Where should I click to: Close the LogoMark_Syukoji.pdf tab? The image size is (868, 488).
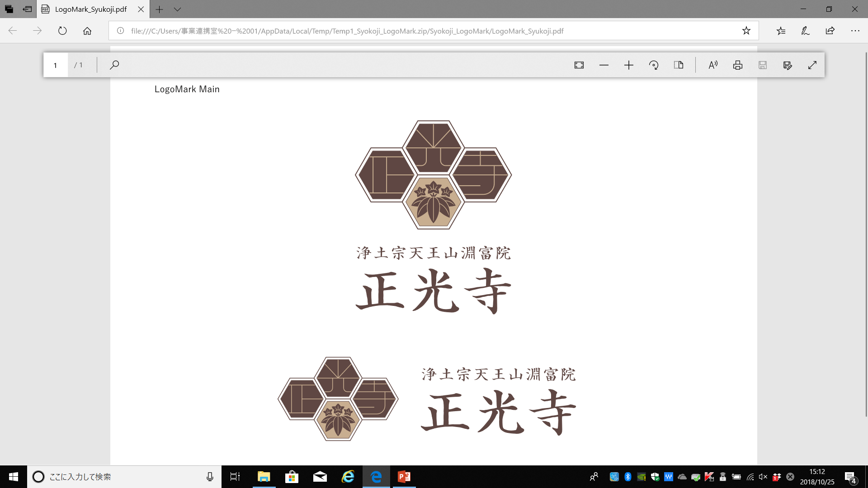pos(141,9)
